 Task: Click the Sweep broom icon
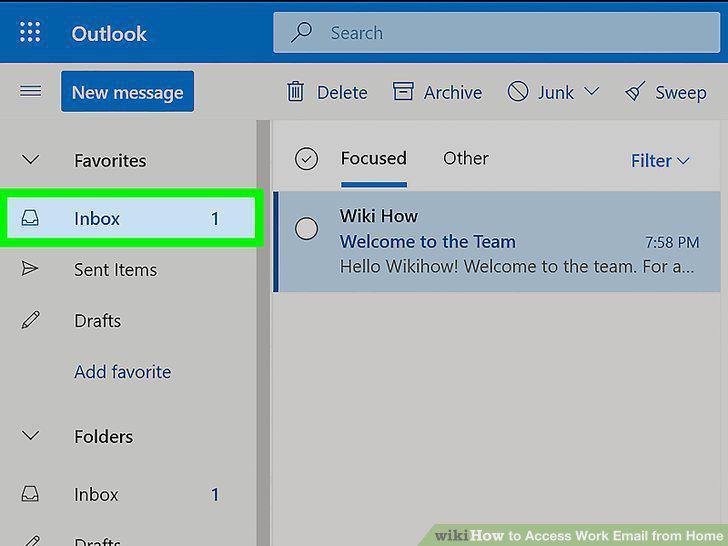click(x=635, y=91)
